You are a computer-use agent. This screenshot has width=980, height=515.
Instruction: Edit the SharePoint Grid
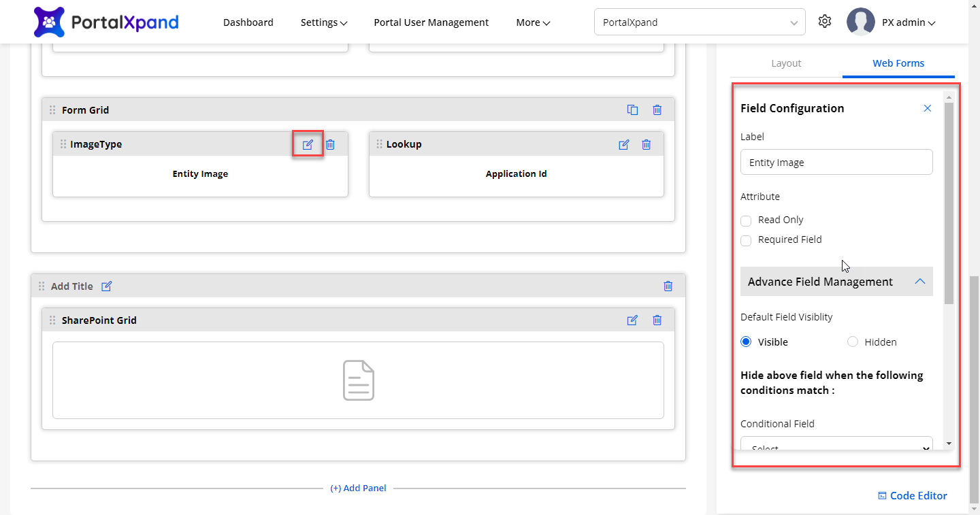pyautogui.click(x=632, y=320)
